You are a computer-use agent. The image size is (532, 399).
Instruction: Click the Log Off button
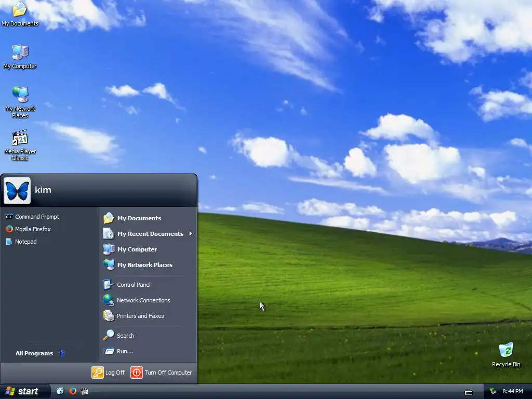coord(108,373)
